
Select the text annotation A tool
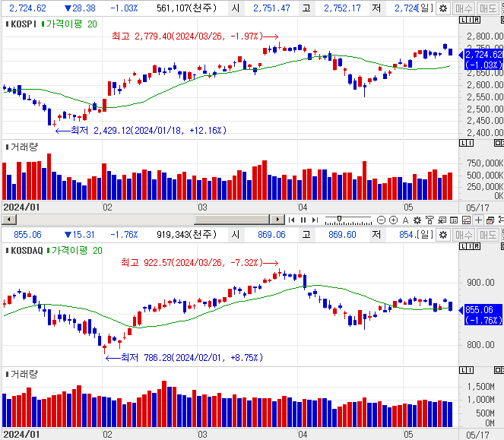click(405, 220)
